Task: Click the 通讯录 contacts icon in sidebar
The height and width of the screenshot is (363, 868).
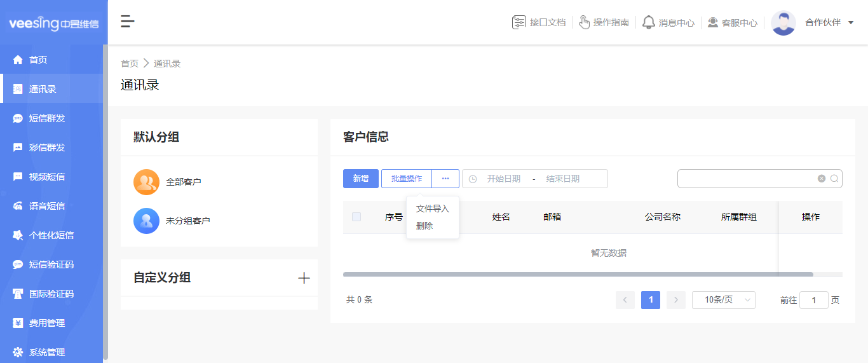Action: 18,89
